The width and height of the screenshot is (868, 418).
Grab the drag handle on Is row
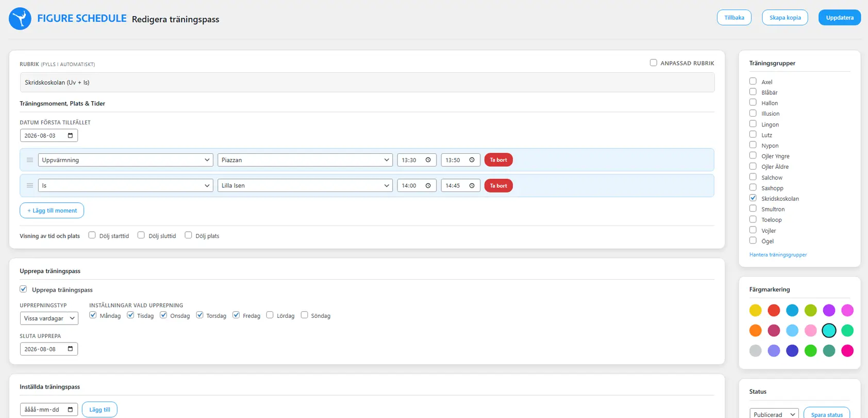pos(30,186)
